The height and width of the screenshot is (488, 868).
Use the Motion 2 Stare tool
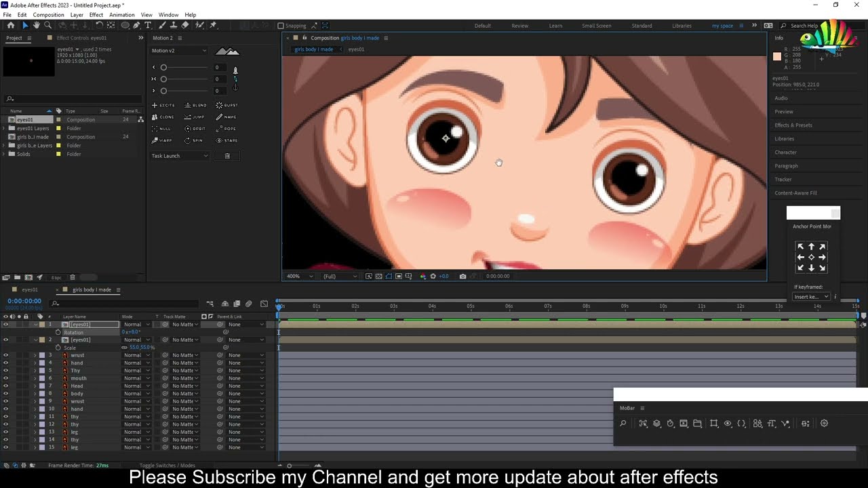coord(227,140)
